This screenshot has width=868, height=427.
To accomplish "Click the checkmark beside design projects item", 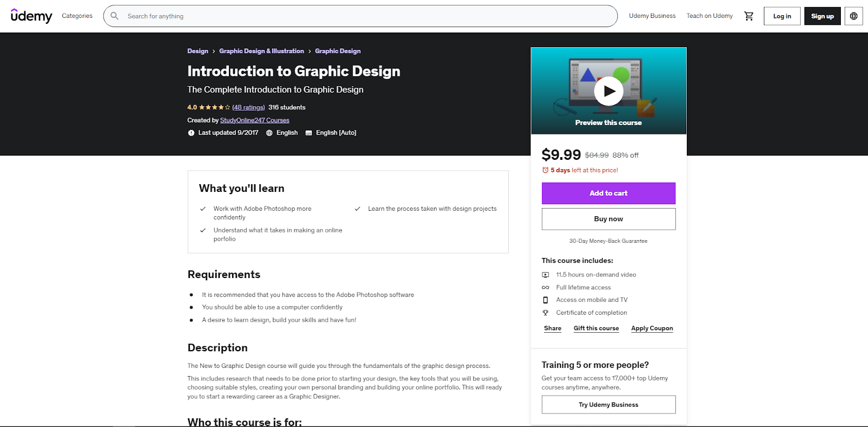I will click(x=358, y=209).
